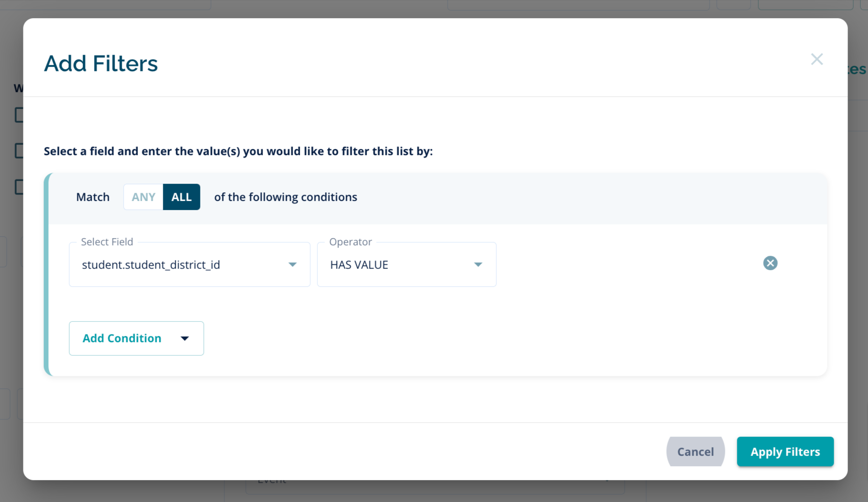Screen dimensions: 868x502
Task: Remove the student_district_id condition
Action: click(x=770, y=263)
